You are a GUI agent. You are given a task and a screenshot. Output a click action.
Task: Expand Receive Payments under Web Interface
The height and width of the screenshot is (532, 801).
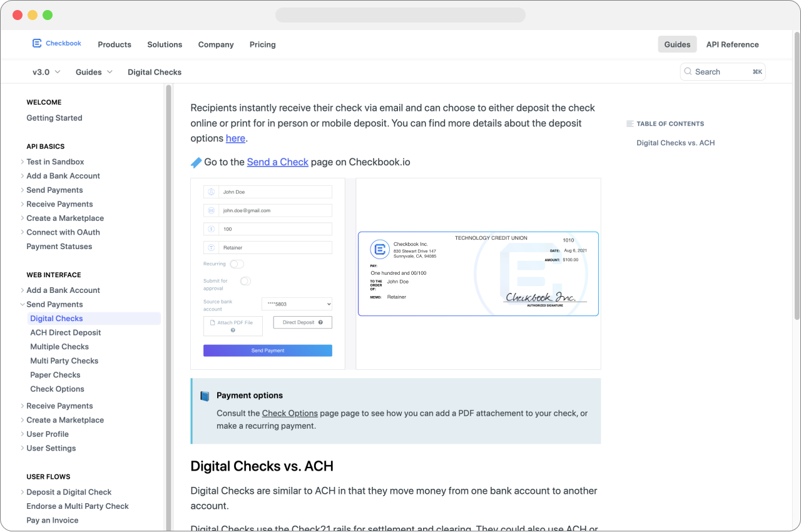23,406
